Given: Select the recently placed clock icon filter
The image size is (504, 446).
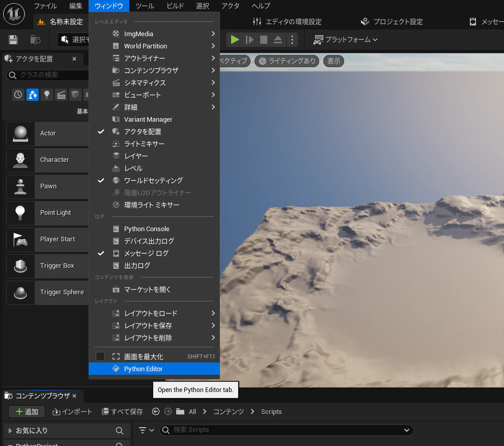Looking at the screenshot, I should [x=18, y=95].
